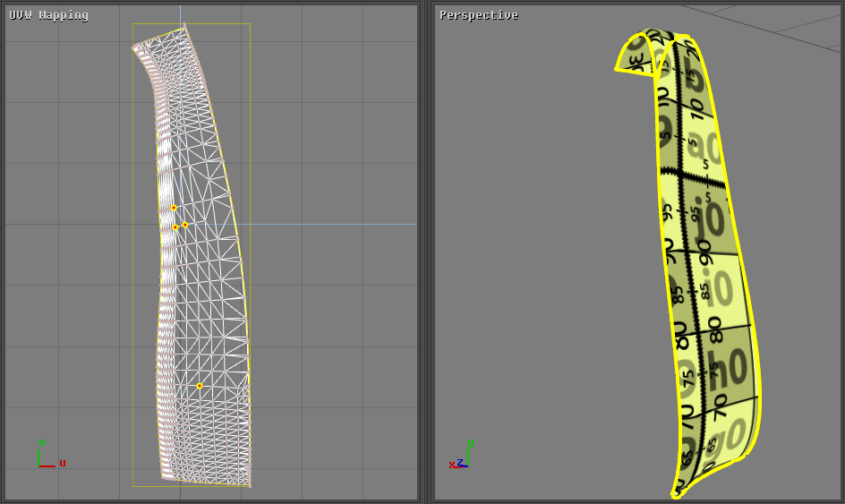Click the green V axis letter in UV gizmo
The image size is (845, 504).
click(41, 442)
